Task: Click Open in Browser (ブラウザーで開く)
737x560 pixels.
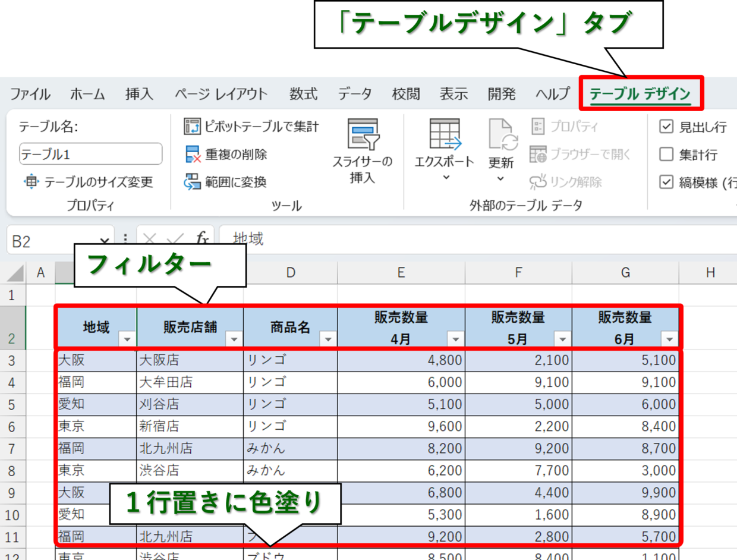Action: tap(580, 155)
